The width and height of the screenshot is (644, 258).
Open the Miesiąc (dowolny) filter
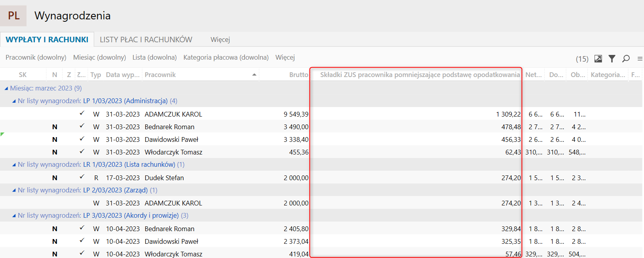pos(99,58)
